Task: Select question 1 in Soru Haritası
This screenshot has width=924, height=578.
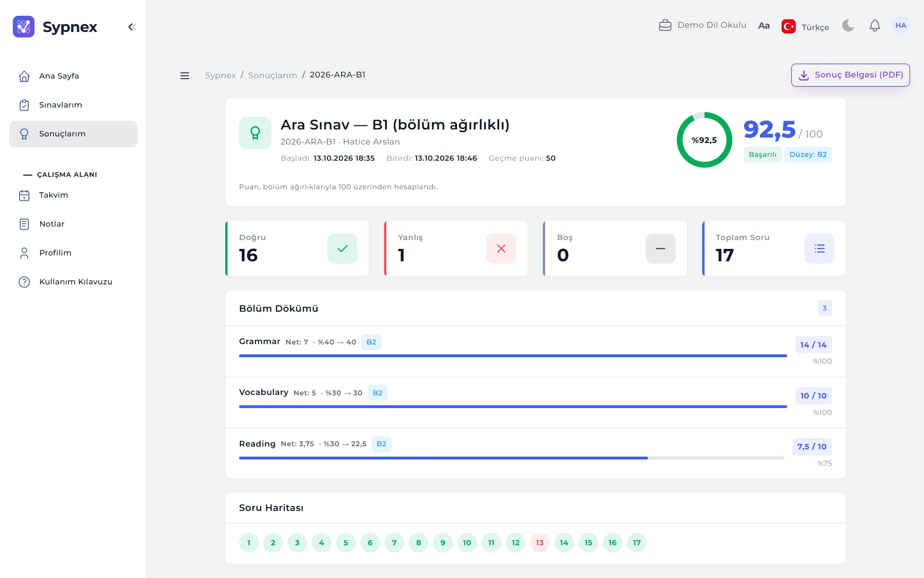Action: [249, 543]
